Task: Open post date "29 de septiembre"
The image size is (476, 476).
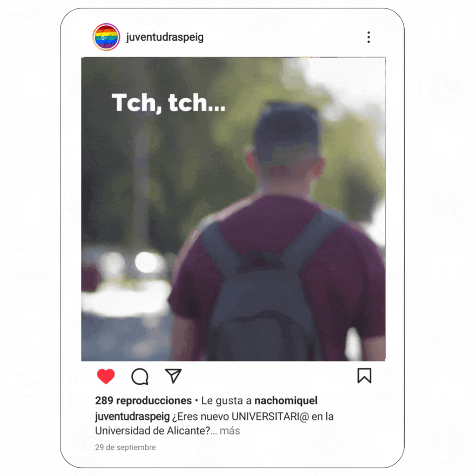Action: tap(125, 447)
